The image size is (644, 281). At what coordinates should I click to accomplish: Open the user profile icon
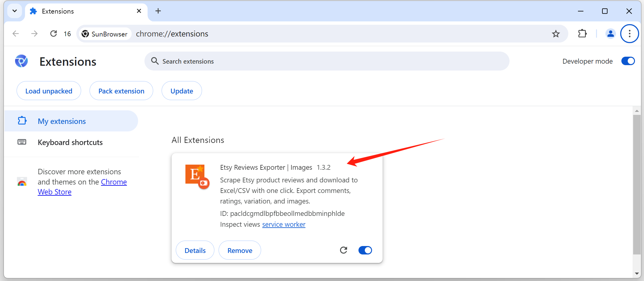(x=610, y=34)
